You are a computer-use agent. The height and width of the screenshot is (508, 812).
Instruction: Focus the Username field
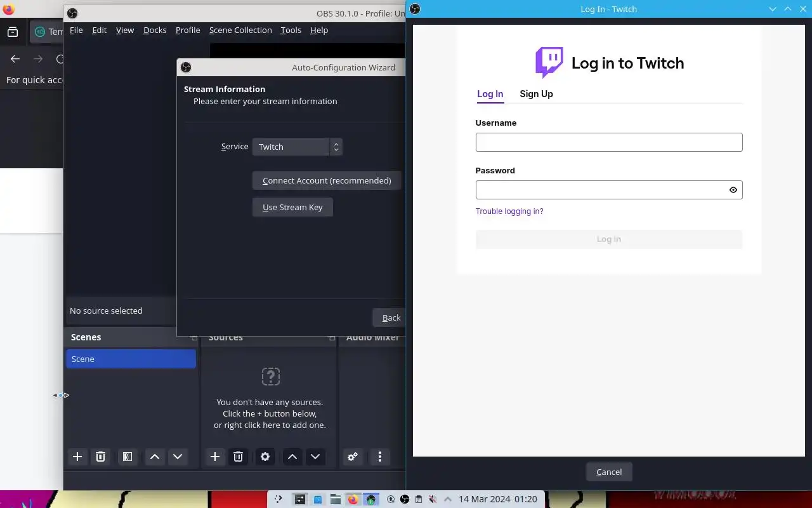(x=609, y=142)
